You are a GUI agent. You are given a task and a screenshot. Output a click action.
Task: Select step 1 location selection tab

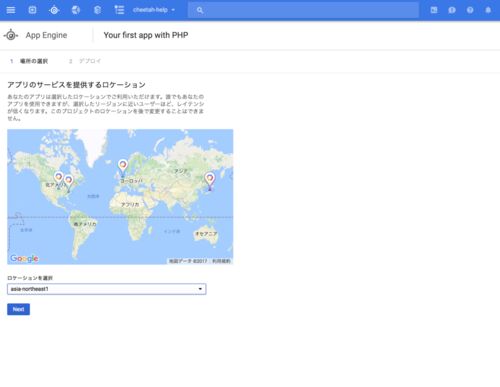pos(29,61)
